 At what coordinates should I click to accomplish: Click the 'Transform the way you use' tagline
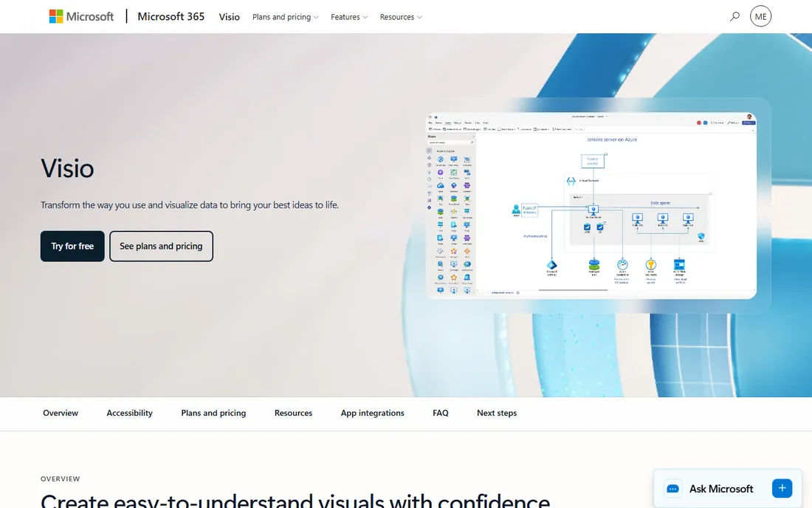click(x=190, y=205)
